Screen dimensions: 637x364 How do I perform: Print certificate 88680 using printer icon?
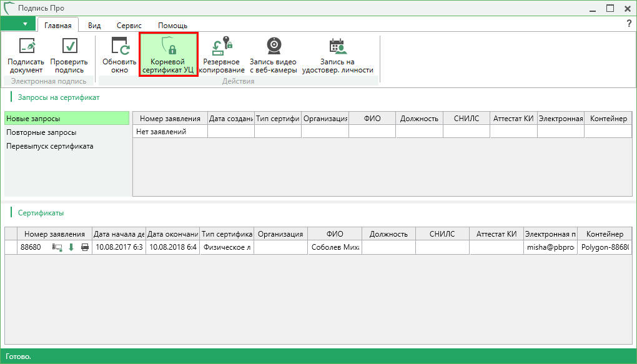click(84, 247)
